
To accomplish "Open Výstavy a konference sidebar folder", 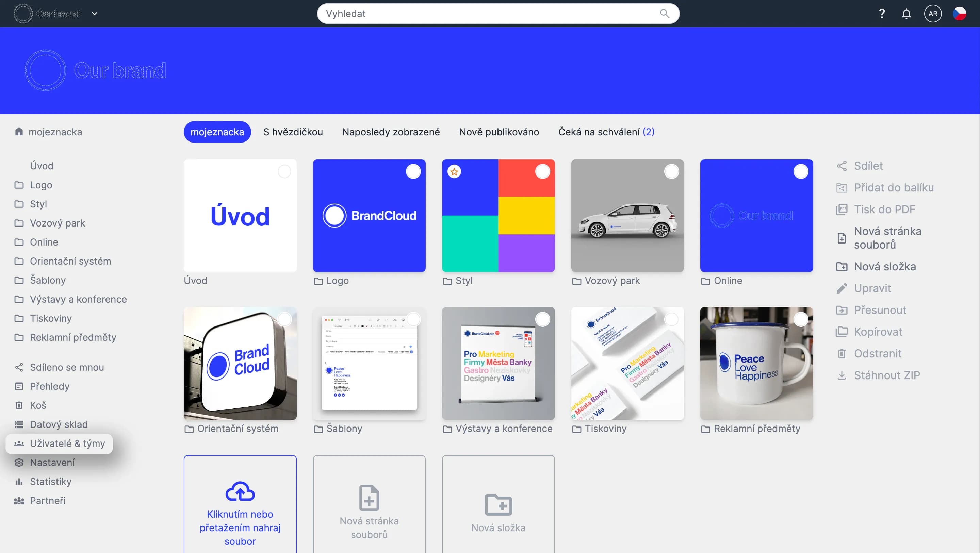I will coord(78,299).
